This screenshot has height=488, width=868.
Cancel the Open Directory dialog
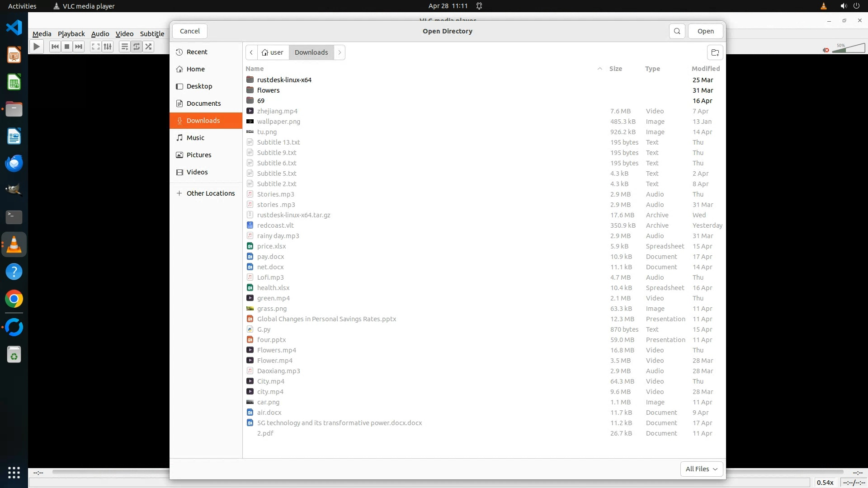coord(189,31)
